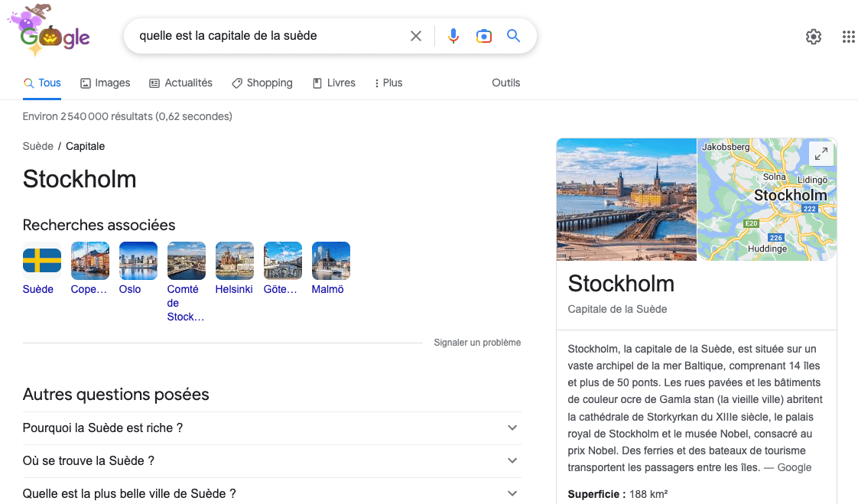The width and height of the screenshot is (858, 504).
Task: Launch the search with the magnifier icon
Action: [x=513, y=35]
